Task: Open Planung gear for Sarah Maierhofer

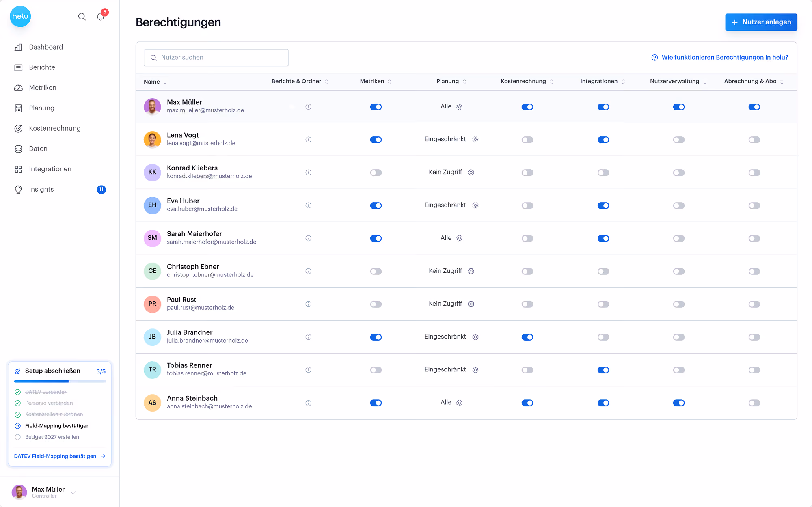Action: click(x=459, y=238)
